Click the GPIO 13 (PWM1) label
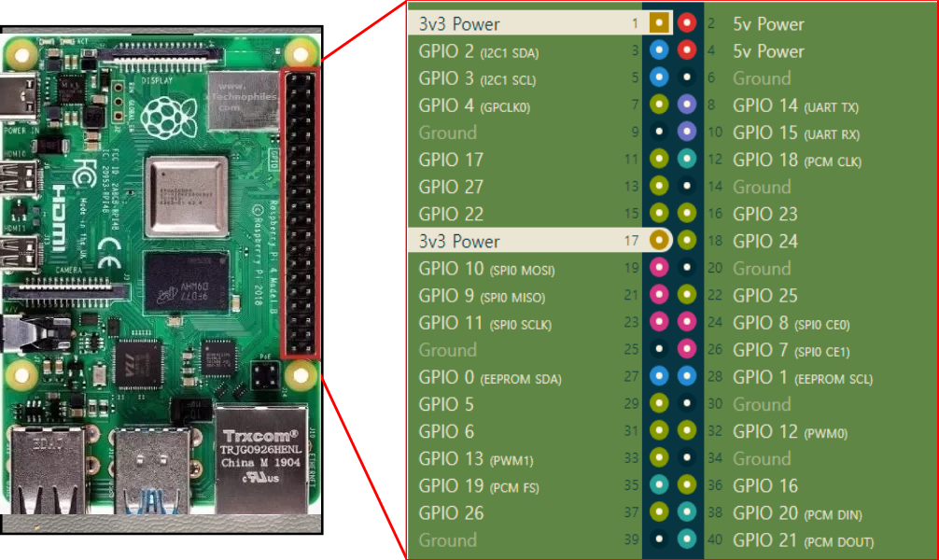 point(476,459)
